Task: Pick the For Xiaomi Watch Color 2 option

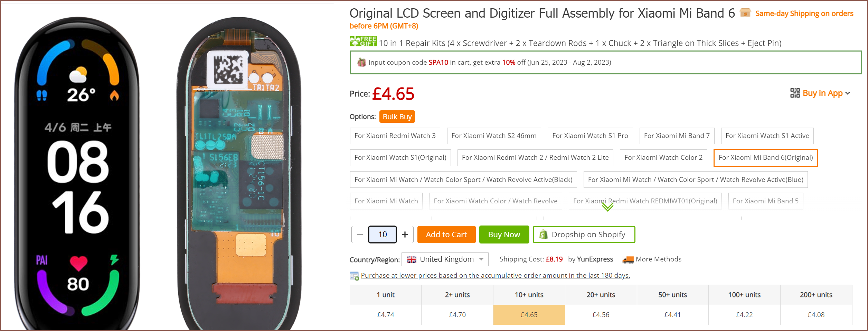Action: click(663, 158)
